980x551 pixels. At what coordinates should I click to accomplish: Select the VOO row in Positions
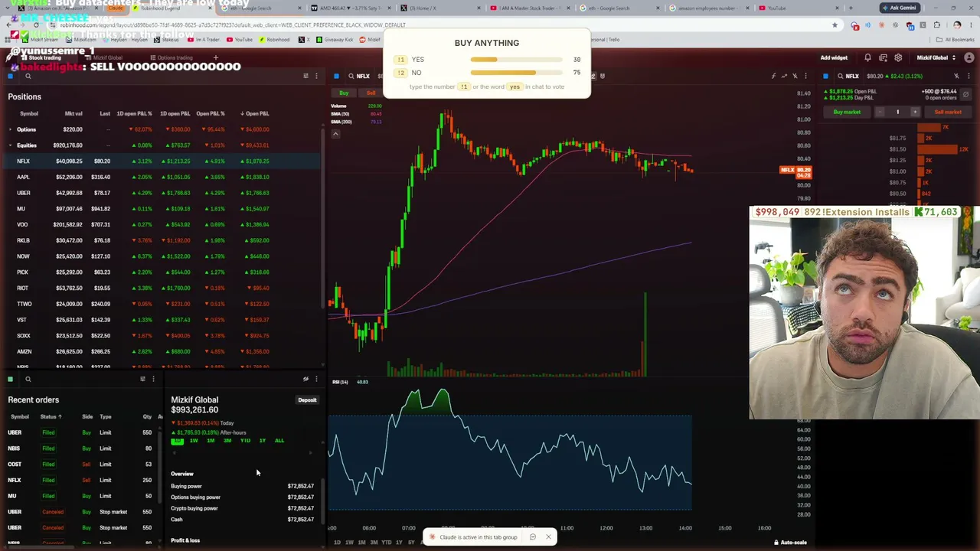tap(162, 224)
